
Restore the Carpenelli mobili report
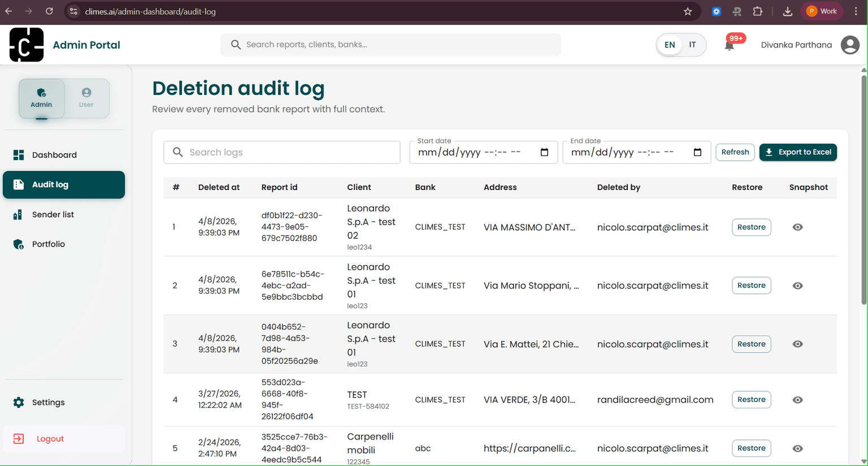751,448
